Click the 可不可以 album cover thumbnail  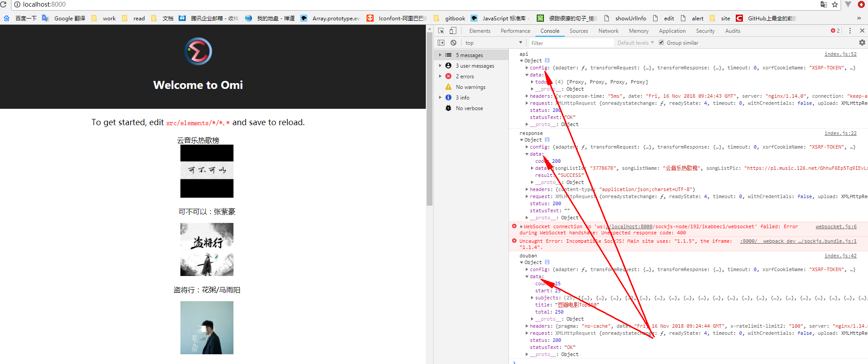[206, 171]
